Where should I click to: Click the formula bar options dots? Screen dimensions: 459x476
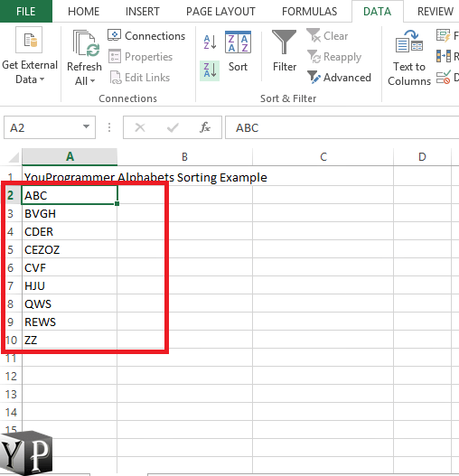[109, 127]
